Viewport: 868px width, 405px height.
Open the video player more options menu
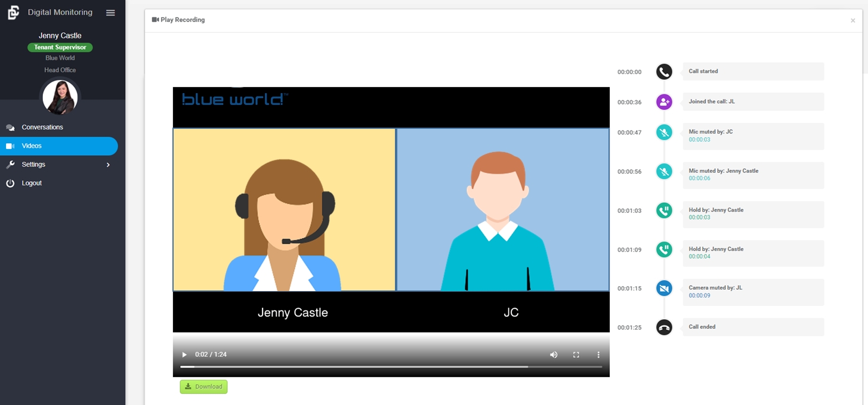(x=598, y=355)
